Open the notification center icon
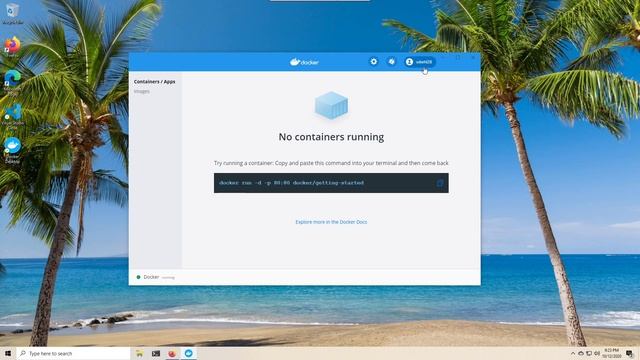The width and height of the screenshot is (640, 360). tap(630, 353)
